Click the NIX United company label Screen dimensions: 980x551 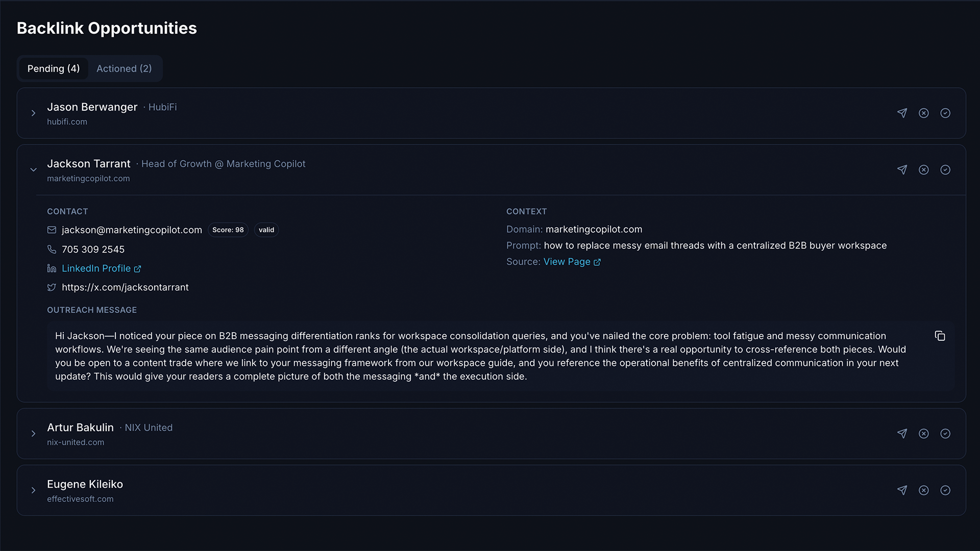(x=149, y=428)
